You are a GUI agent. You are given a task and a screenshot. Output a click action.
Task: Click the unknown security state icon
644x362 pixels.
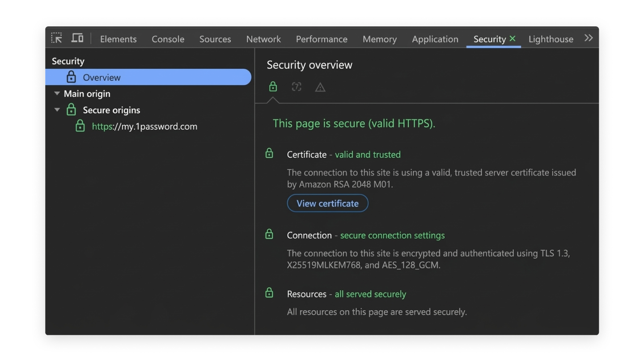[296, 87]
